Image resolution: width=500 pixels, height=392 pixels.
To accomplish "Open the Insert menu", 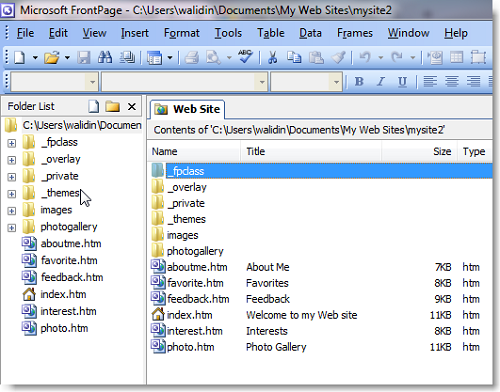I will click(135, 33).
